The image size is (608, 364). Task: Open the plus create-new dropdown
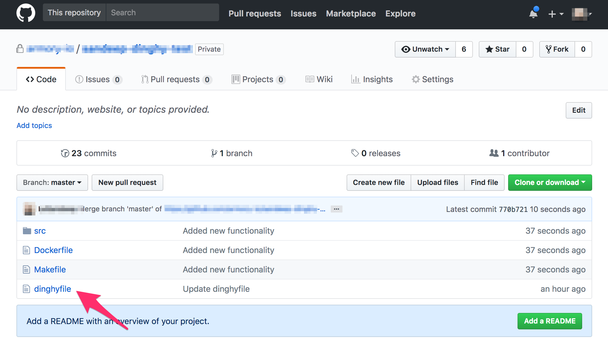(556, 14)
